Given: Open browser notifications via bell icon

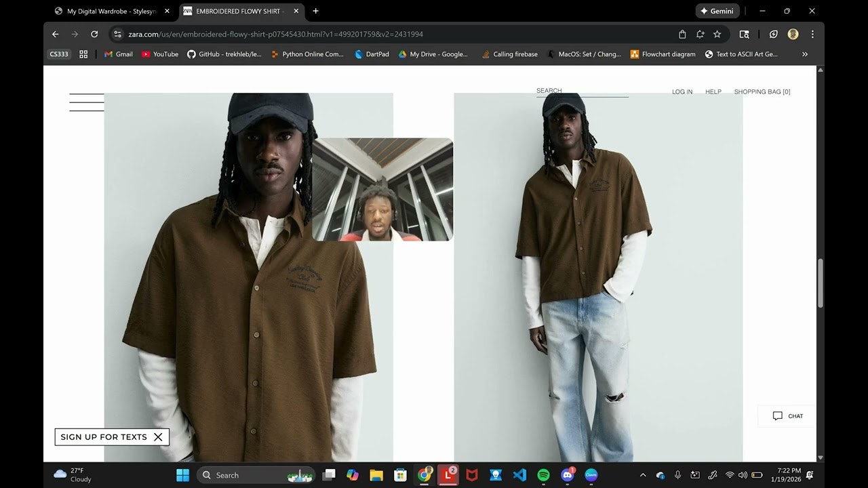Looking at the screenshot, I should (x=700, y=33).
